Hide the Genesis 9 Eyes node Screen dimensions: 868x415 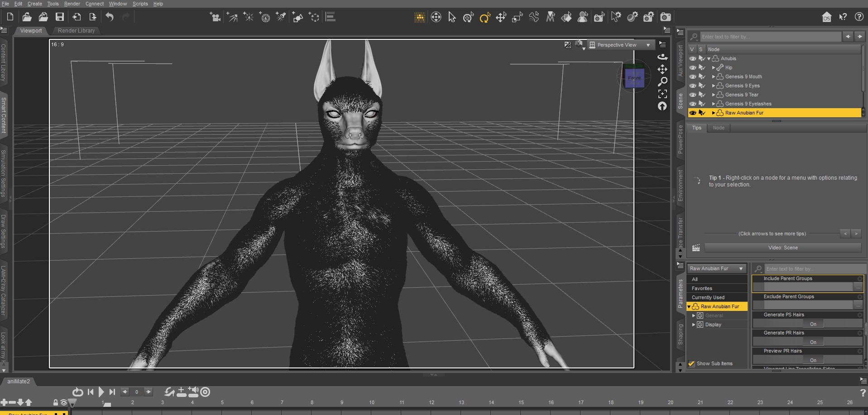tap(692, 86)
